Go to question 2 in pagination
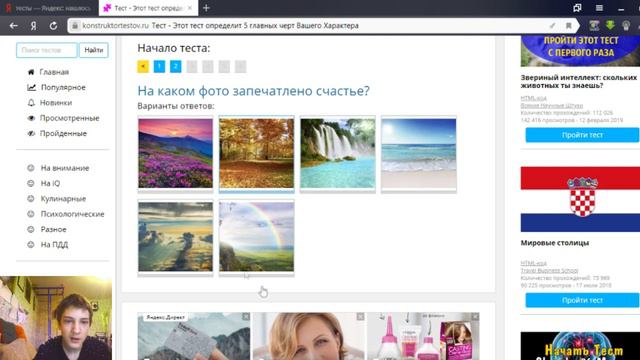This screenshot has height=360, width=640. coord(176,67)
